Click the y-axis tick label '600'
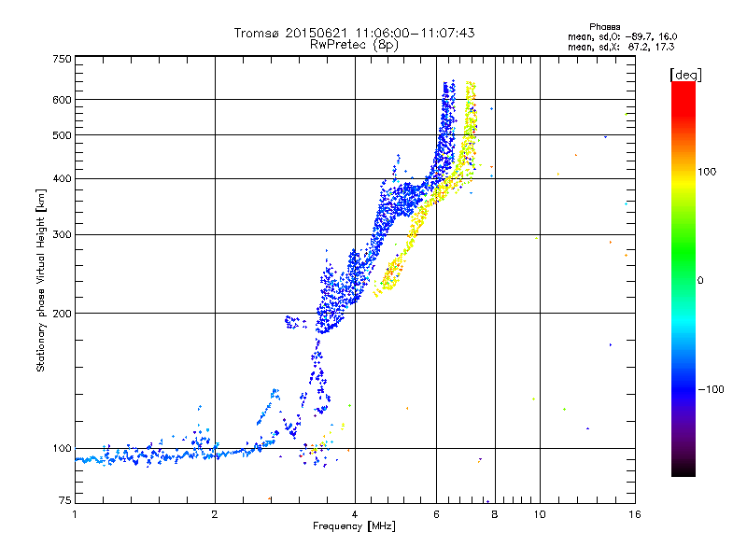Screen dimensions: 747x560 tap(62, 100)
